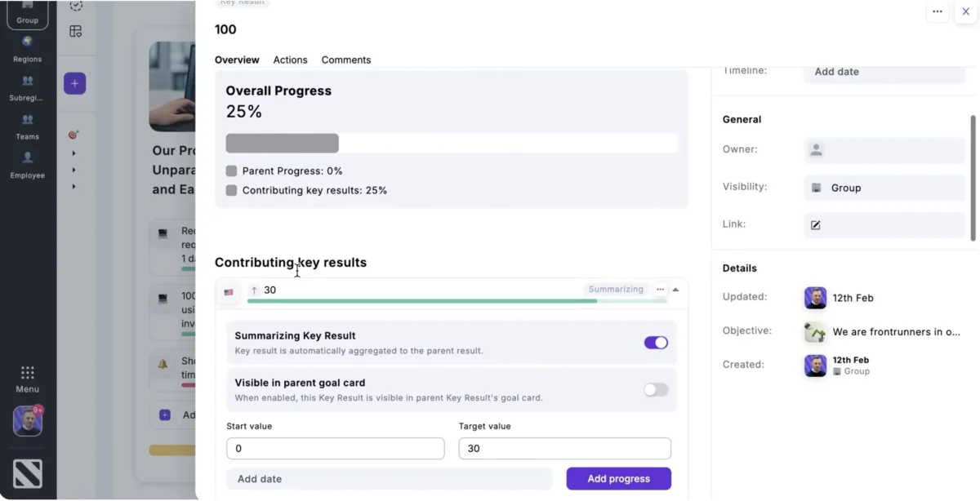Click the Overall Progress bar
The height and width of the screenshot is (501, 980).
point(451,144)
